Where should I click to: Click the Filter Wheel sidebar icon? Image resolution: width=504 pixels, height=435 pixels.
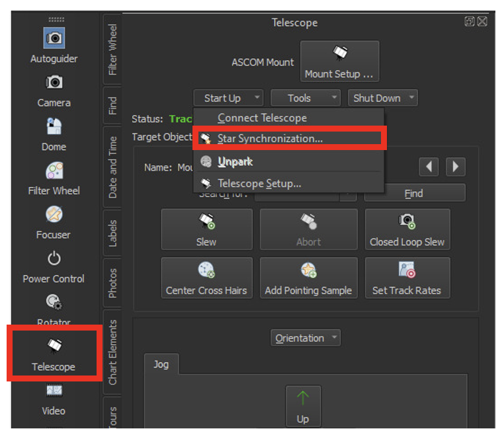[54, 171]
